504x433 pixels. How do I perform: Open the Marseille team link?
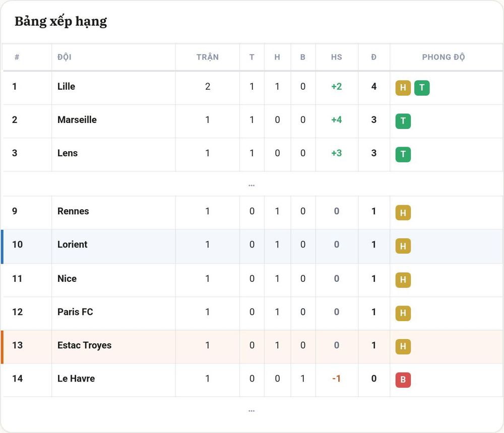(x=77, y=119)
